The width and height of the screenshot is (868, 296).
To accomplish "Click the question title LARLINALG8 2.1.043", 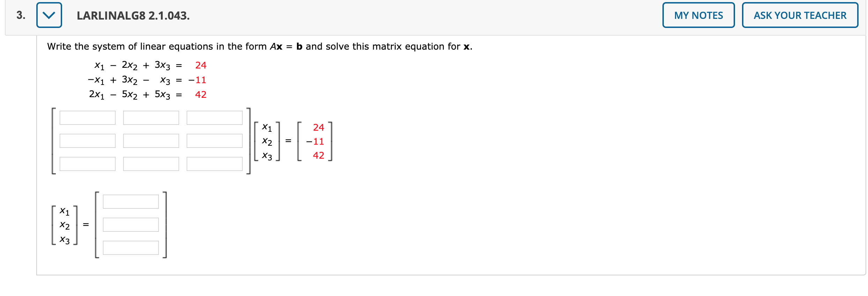I will (x=133, y=15).
